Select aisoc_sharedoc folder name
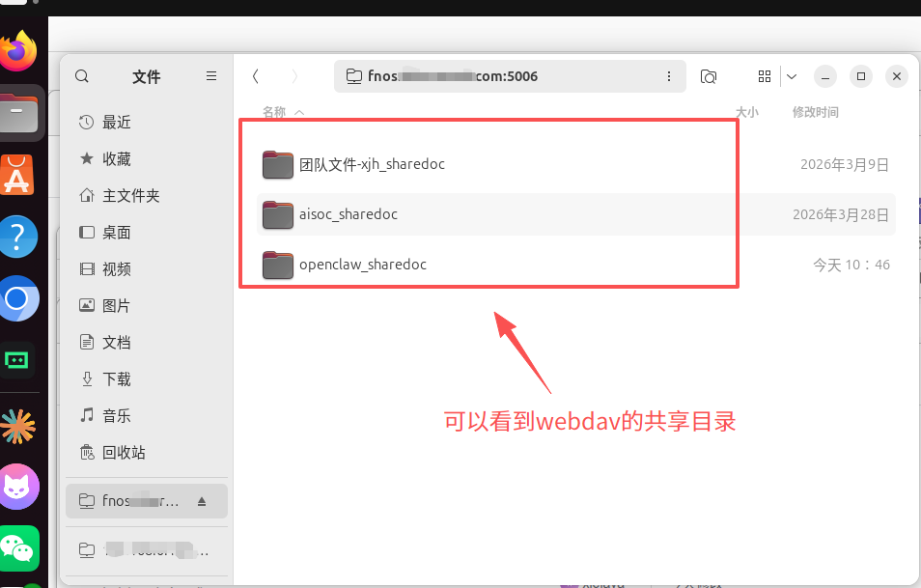Image resolution: width=921 pixels, height=588 pixels. click(349, 214)
